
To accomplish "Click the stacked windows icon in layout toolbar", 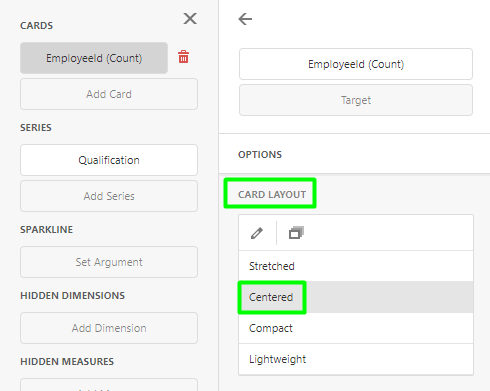I will tap(296, 233).
